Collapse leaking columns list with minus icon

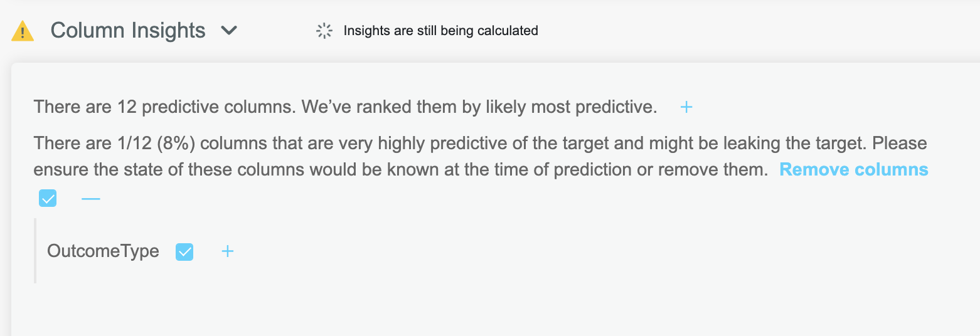pyautogui.click(x=91, y=199)
